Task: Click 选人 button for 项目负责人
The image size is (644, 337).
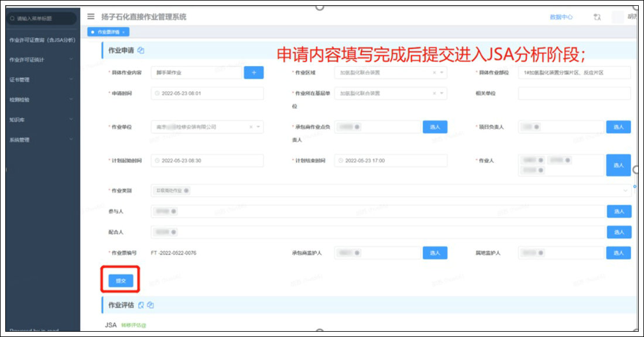Action: click(x=618, y=127)
